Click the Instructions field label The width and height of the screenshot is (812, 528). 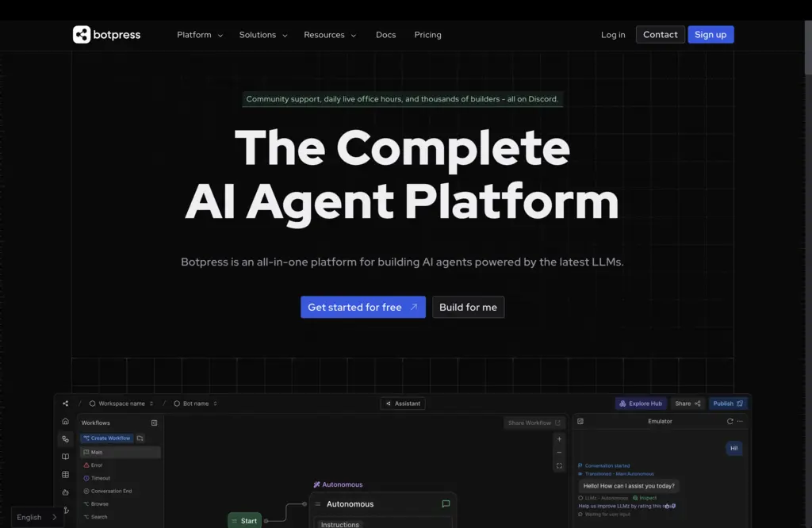click(339, 524)
